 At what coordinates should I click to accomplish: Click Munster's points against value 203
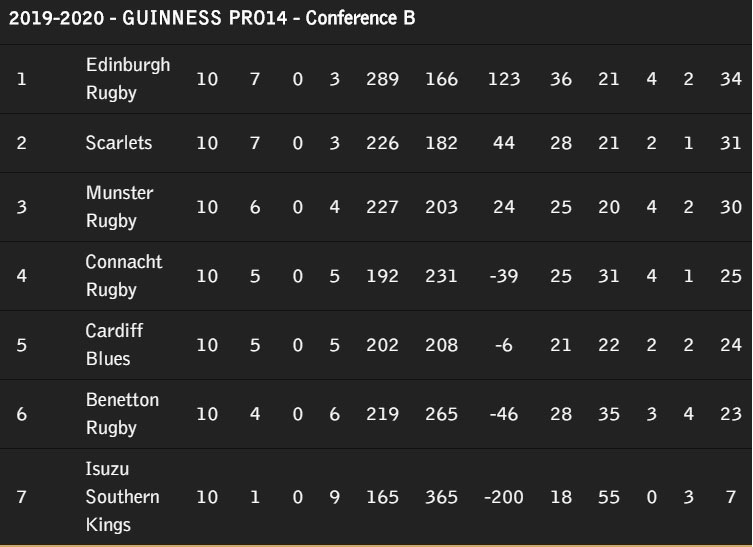441,207
